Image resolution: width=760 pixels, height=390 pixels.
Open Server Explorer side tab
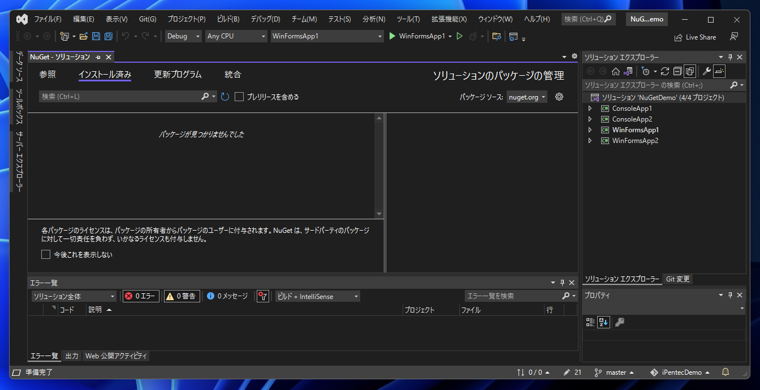(19, 161)
